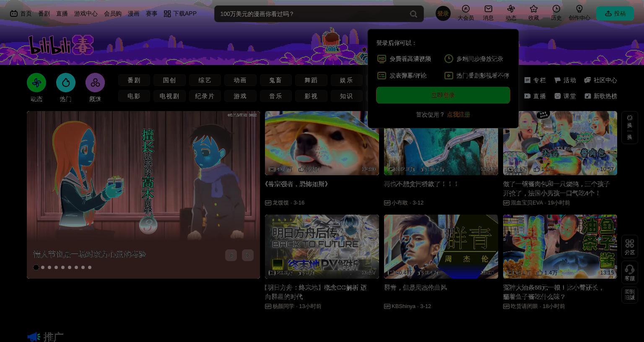Open the 国创 category

click(x=169, y=80)
